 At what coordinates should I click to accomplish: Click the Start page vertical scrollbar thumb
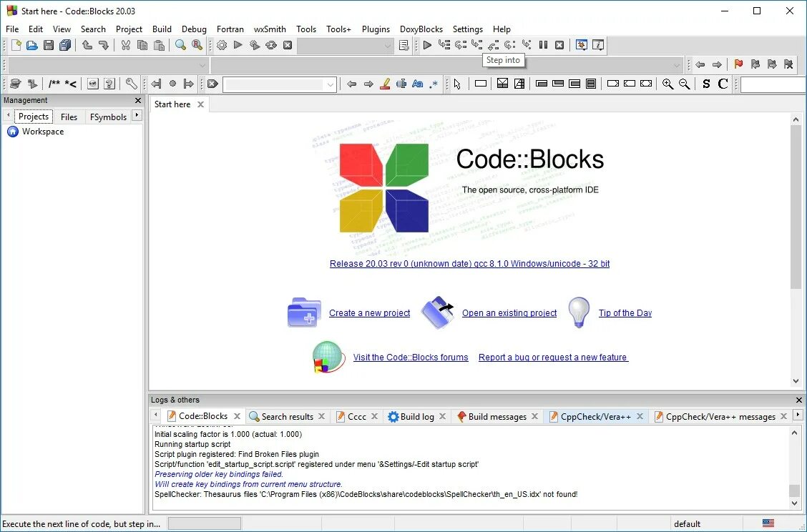coord(796,207)
